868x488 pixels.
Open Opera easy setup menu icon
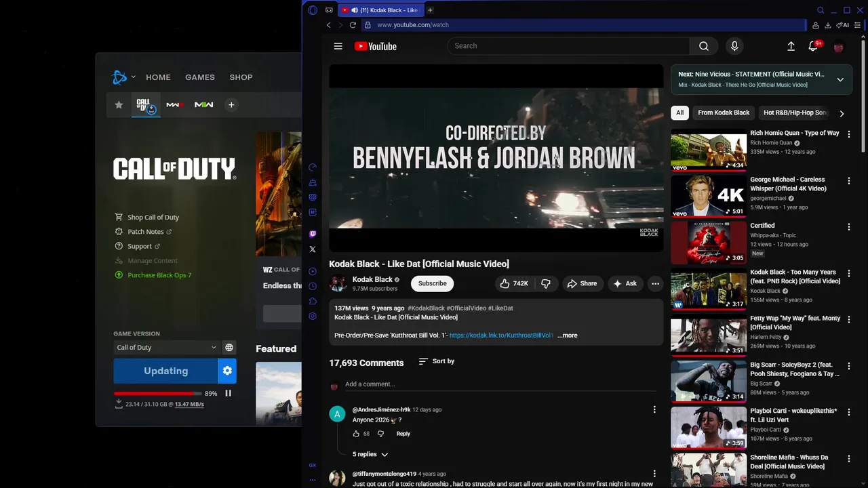857,25
